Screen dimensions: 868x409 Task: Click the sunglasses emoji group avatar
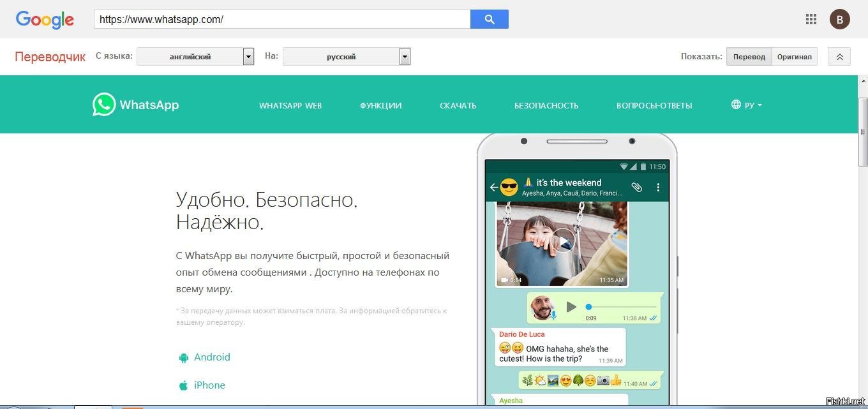pyautogui.click(x=509, y=188)
